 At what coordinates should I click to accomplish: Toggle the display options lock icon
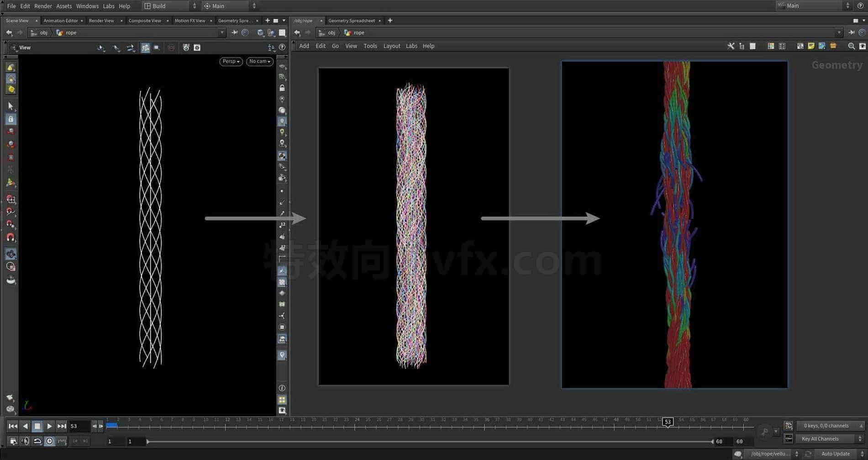point(282,88)
